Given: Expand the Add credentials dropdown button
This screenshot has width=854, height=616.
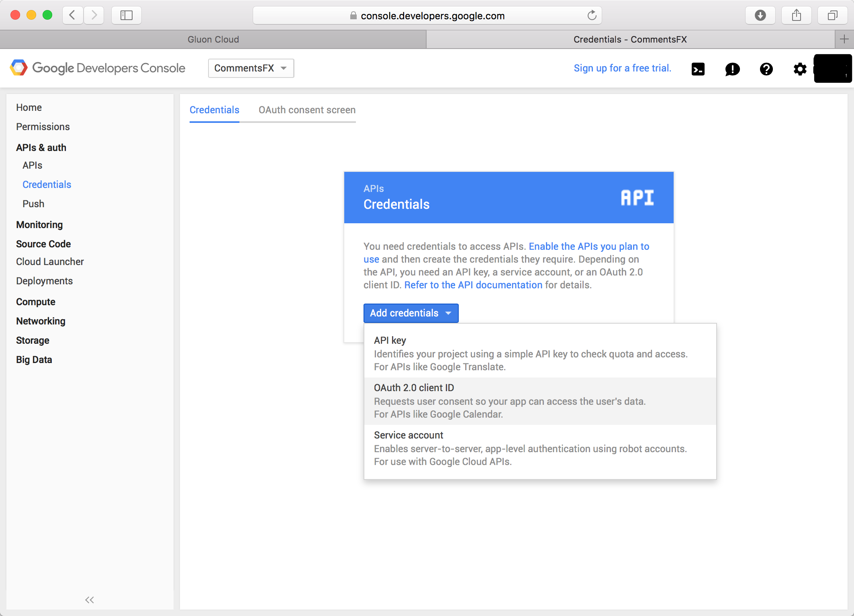Looking at the screenshot, I should [411, 313].
